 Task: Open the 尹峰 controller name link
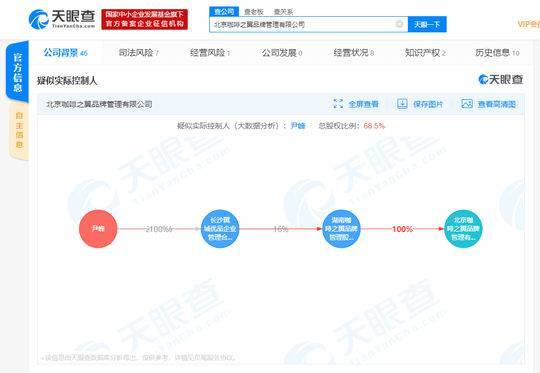click(x=298, y=126)
